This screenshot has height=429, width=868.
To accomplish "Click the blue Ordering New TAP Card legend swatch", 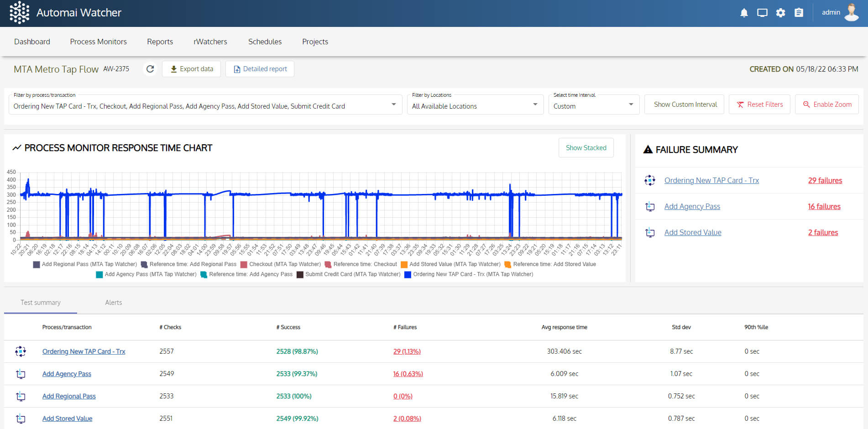I will pos(408,274).
